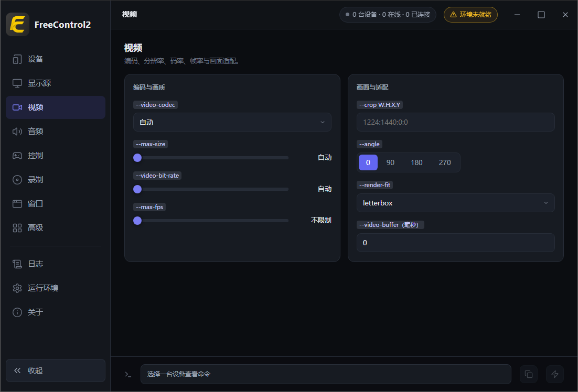Click the 显示源 monitor icon
Image resolution: width=578 pixels, height=392 pixels.
click(17, 83)
